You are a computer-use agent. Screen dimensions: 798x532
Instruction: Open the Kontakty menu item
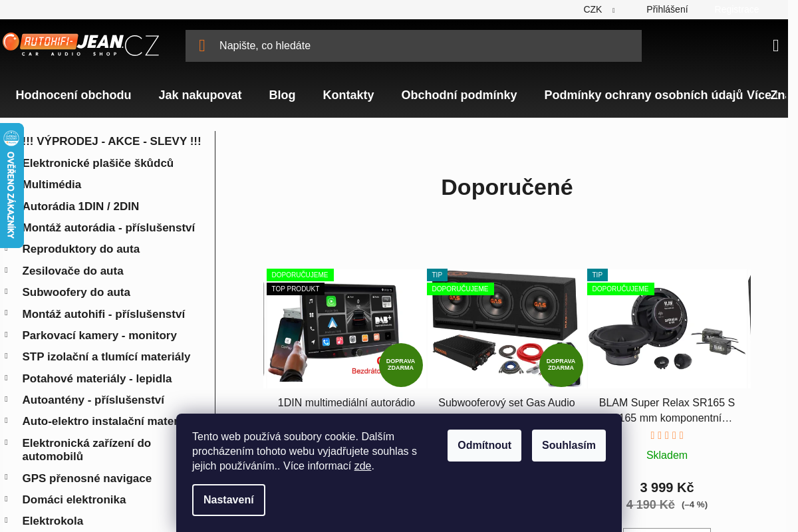(348, 95)
